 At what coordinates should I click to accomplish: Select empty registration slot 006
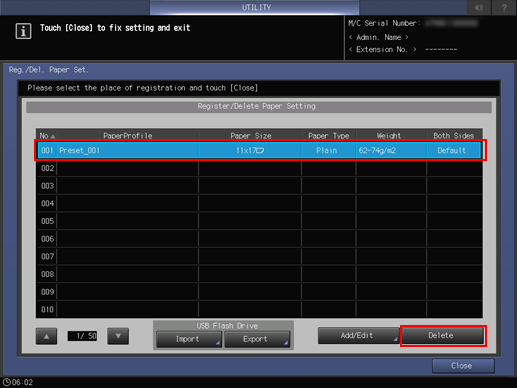pos(259,239)
